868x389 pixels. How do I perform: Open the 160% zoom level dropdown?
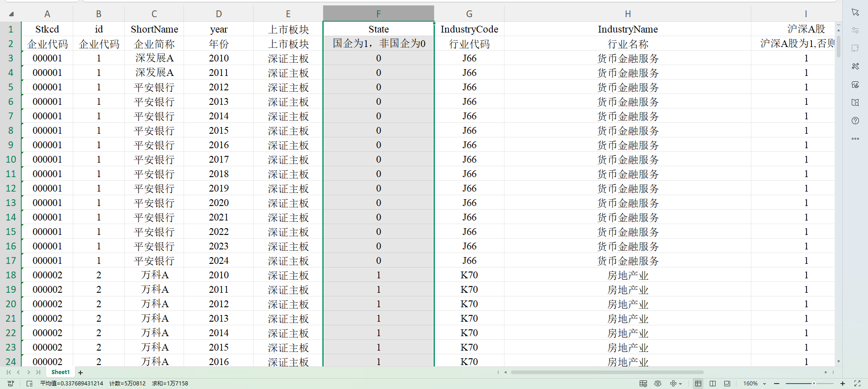(764, 384)
